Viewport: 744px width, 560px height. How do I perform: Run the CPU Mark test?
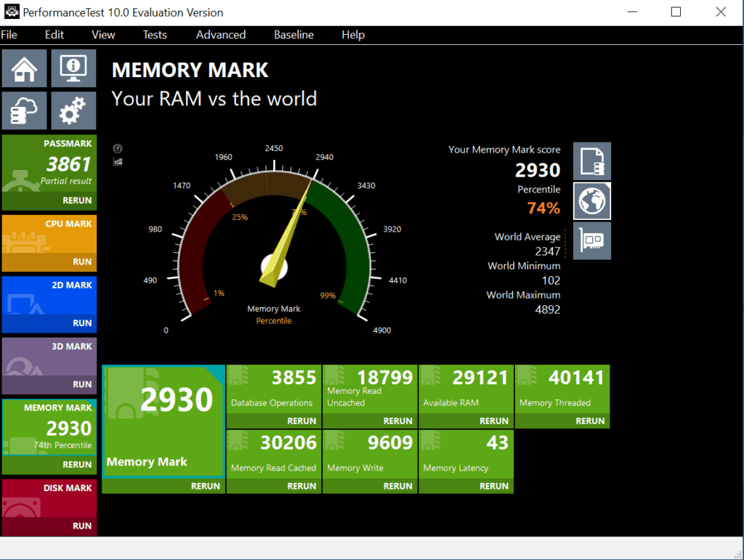[81, 261]
